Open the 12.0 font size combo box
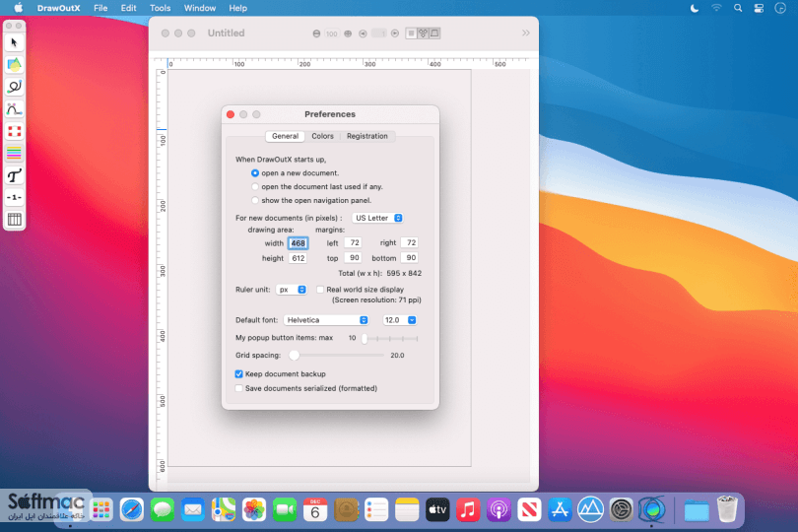This screenshot has width=798, height=532. pos(399,320)
